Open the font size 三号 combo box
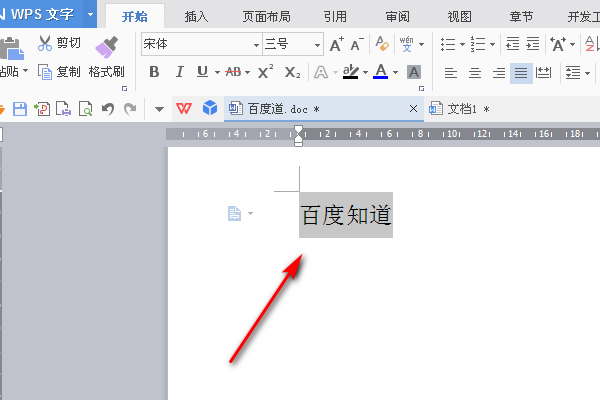600x400 pixels. pos(293,44)
